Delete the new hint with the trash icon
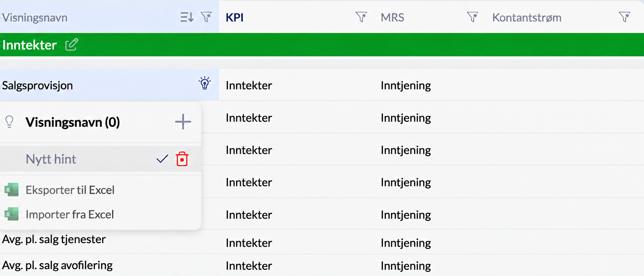Image resolution: width=644 pixels, height=276 pixels. point(182,159)
